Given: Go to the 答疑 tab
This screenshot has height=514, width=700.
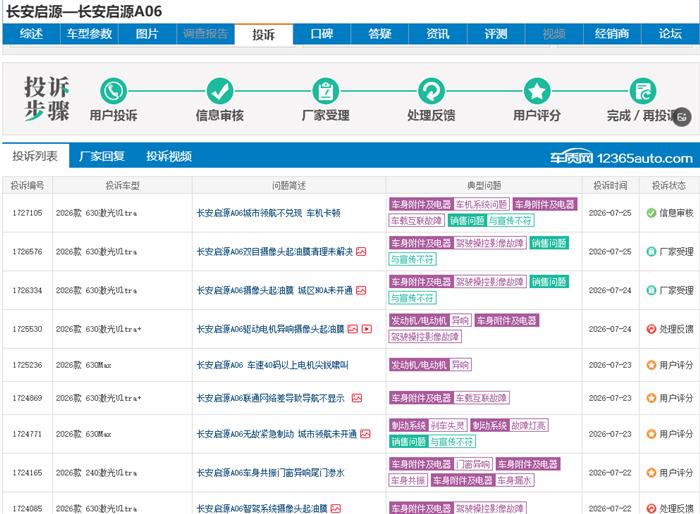Looking at the screenshot, I should tap(380, 34).
